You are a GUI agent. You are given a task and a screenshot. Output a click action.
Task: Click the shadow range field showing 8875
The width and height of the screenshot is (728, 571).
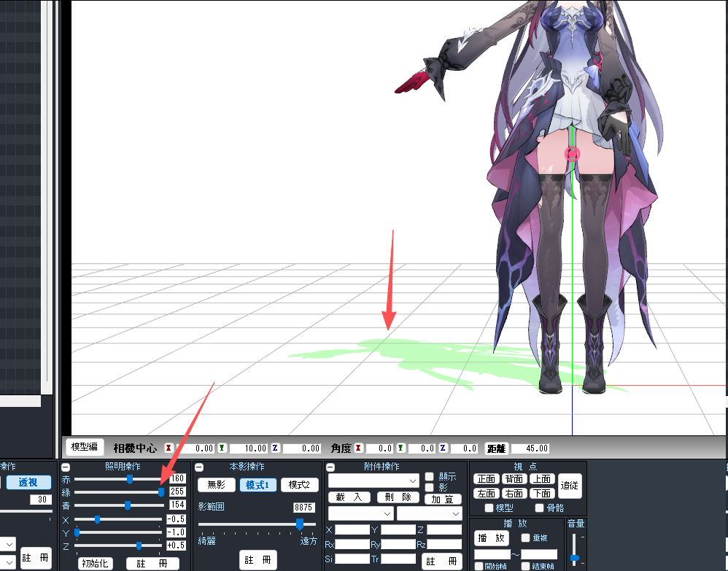coord(303,508)
